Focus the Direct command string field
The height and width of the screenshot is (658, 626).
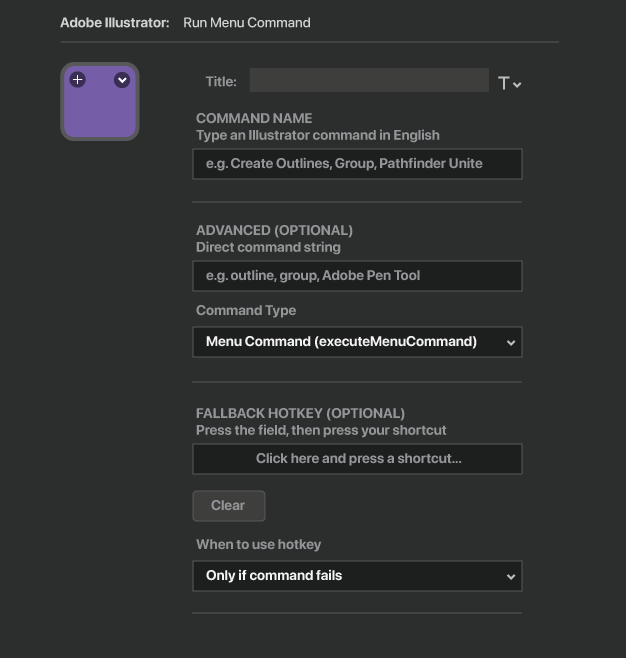pyautogui.click(x=357, y=276)
